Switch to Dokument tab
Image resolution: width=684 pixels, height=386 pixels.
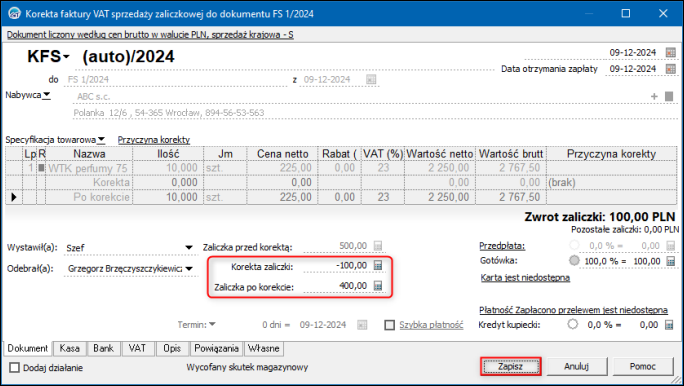(27, 348)
